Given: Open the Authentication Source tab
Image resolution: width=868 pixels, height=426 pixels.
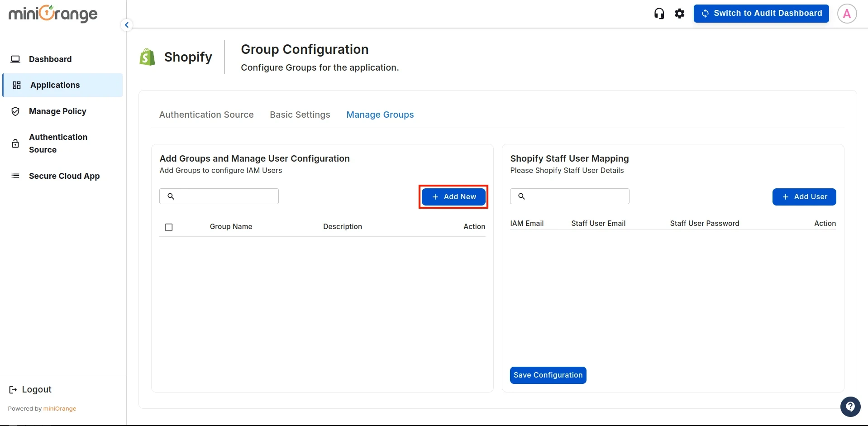Looking at the screenshot, I should tap(206, 115).
